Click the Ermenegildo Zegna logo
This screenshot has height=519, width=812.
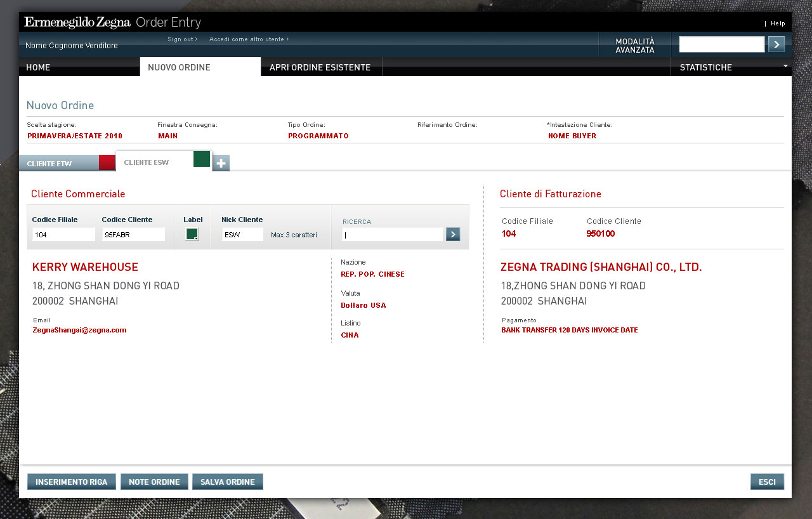78,23
